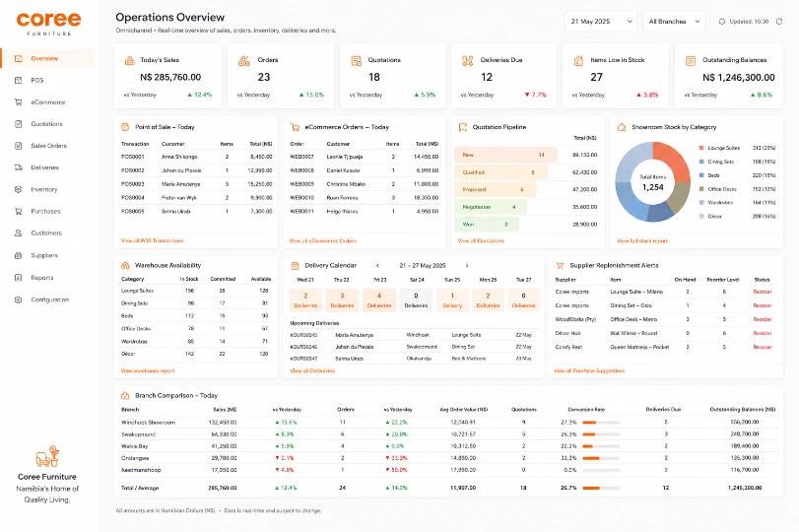Click the Dining Sets legend color swatch
This screenshot has height=532, width=799.
point(701,162)
